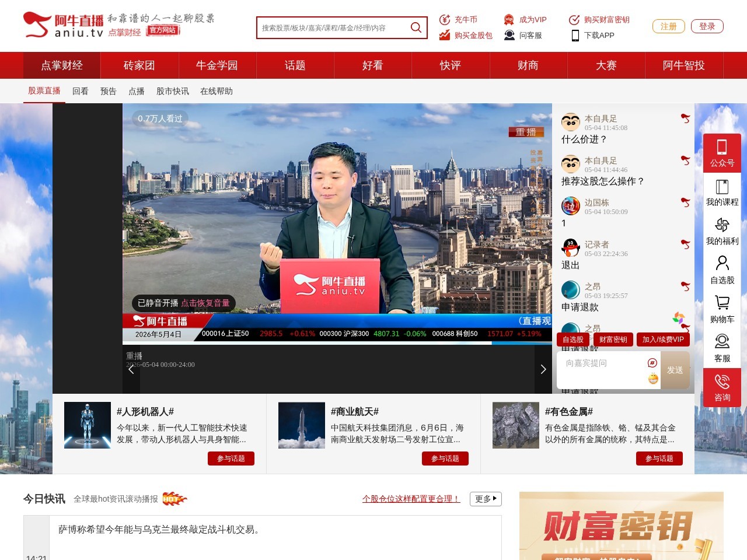Click the 充牛币 coin icon
The height and width of the screenshot is (560, 747).
click(x=445, y=19)
